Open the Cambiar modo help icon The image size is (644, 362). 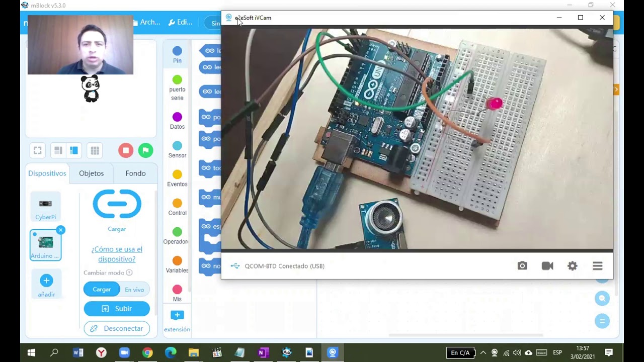click(129, 273)
